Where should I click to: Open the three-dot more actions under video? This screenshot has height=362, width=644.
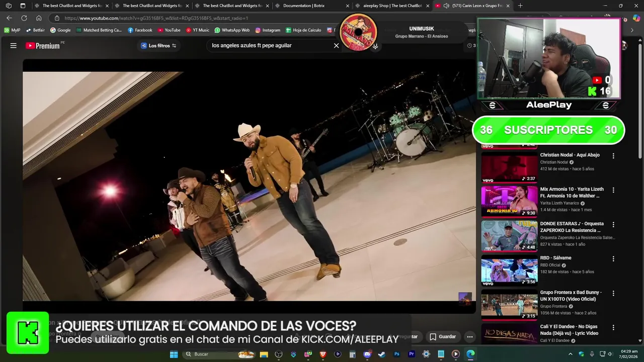pyautogui.click(x=469, y=337)
